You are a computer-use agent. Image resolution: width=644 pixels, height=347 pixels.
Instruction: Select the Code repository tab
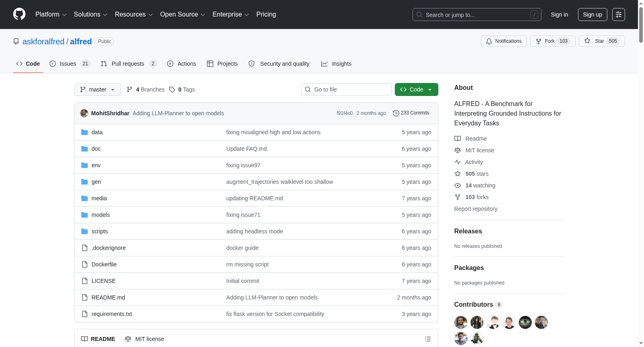pyautogui.click(x=28, y=64)
